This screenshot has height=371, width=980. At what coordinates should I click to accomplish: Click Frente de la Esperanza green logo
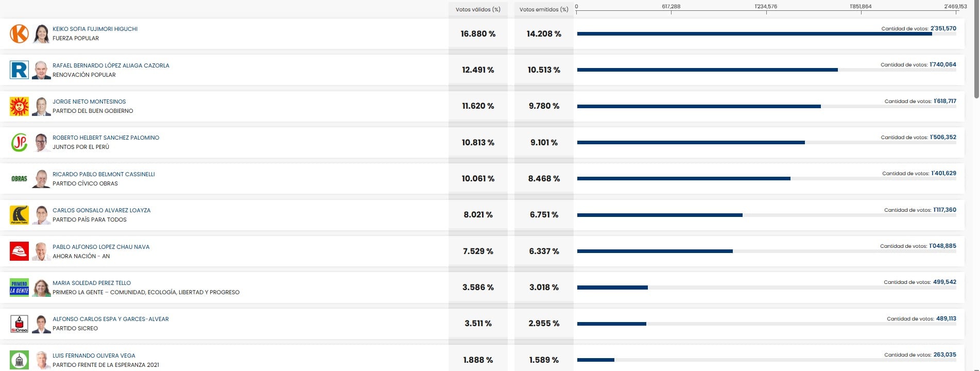click(x=19, y=360)
